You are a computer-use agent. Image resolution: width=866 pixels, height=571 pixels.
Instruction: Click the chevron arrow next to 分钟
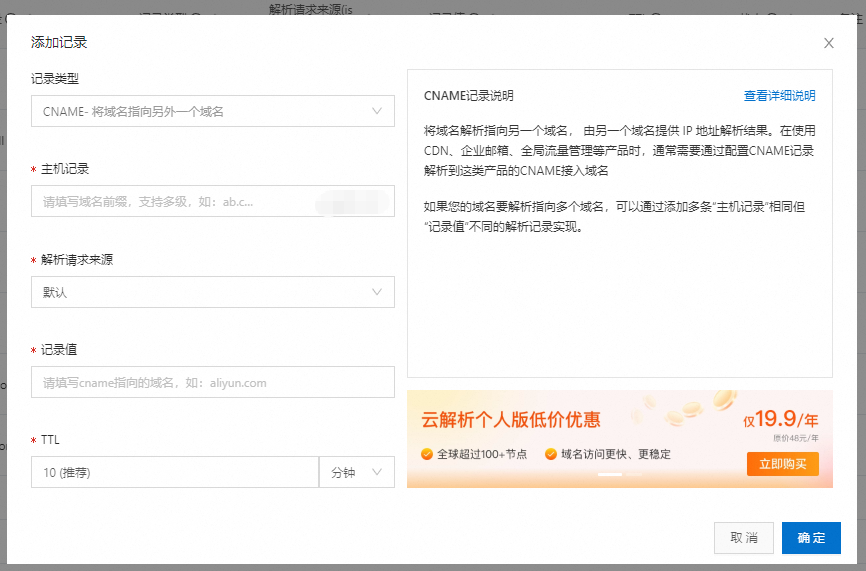tap(377, 472)
